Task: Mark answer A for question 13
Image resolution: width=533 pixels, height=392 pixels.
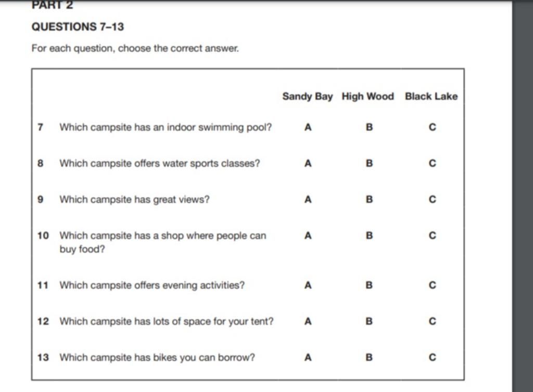Action: (308, 357)
